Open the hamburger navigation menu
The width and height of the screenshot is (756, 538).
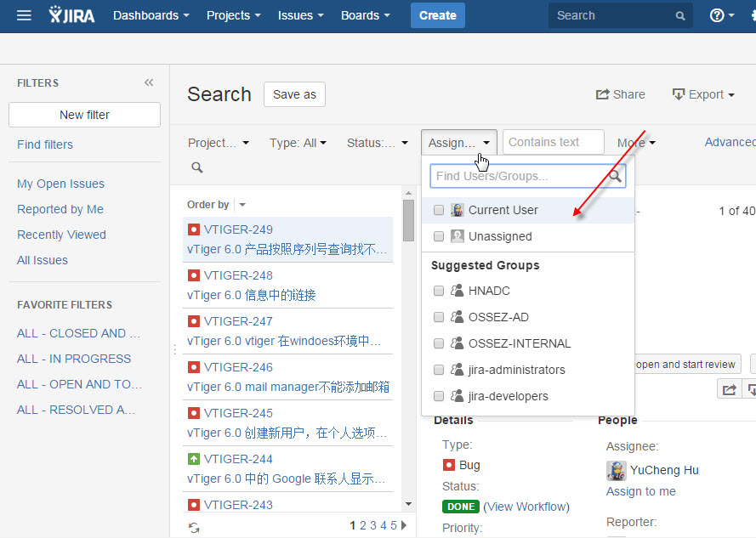(x=24, y=15)
